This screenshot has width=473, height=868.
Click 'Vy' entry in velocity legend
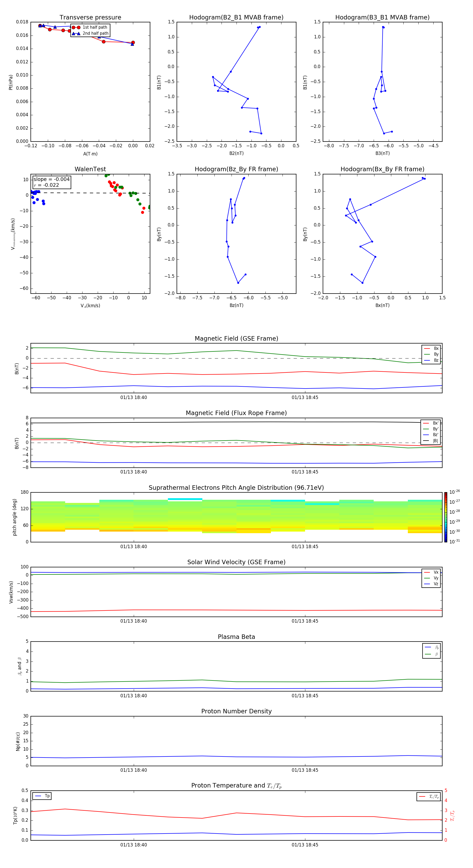(431, 578)
